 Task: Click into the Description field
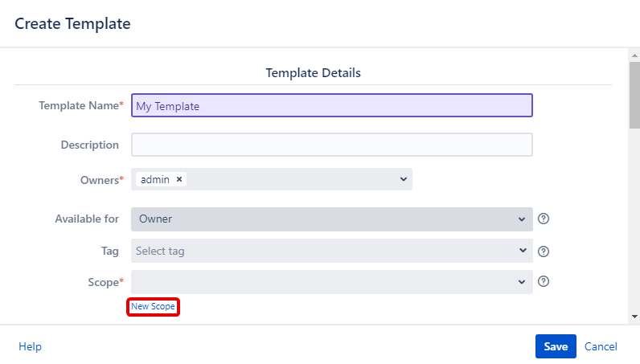331,145
